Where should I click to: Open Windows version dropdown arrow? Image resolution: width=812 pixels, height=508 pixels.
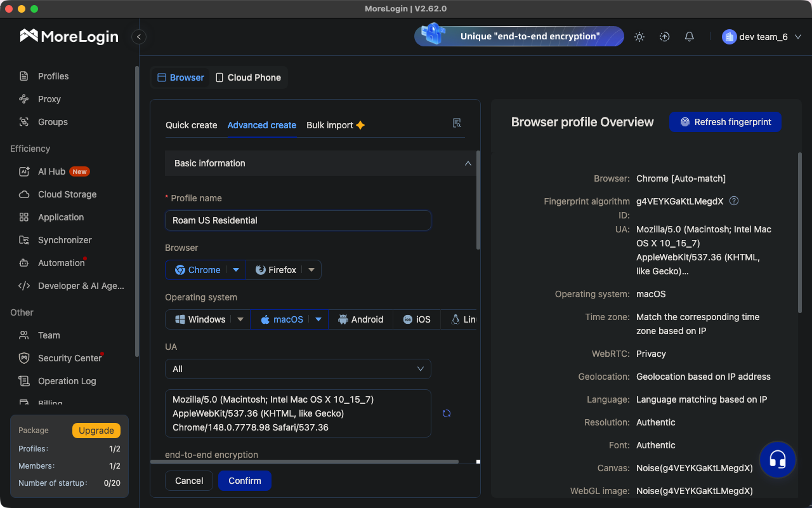pyautogui.click(x=240, y=319)
